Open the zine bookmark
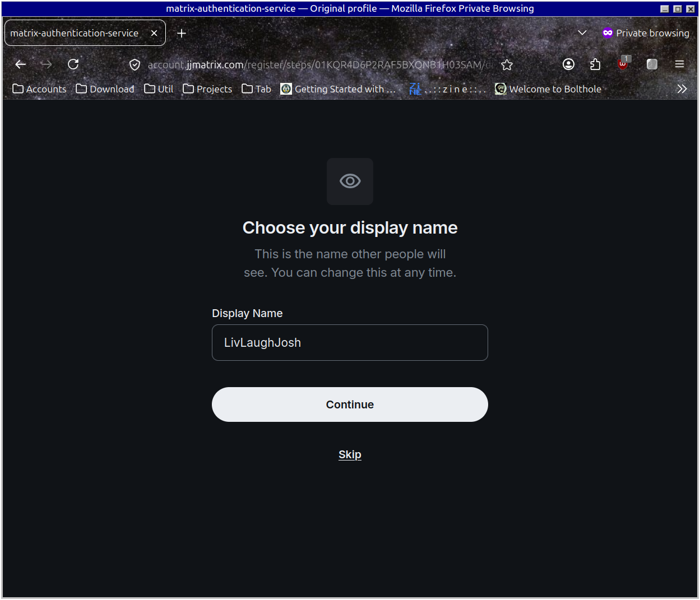700x600 pixels. pyautogui.click(x=447, y=89)
